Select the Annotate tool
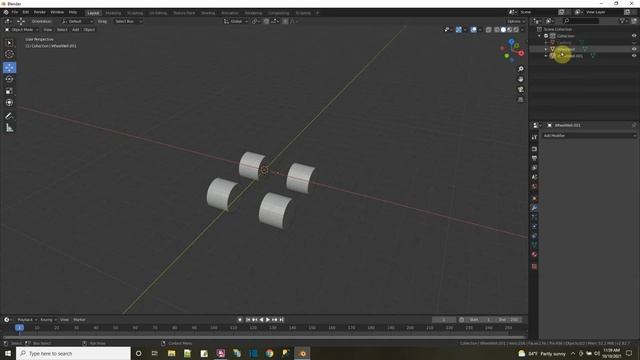 pyautogui.click(x=9, y=116)
